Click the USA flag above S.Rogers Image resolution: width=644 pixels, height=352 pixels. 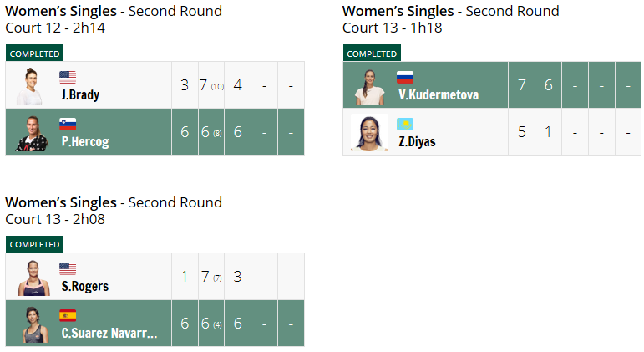coord(68,269)
